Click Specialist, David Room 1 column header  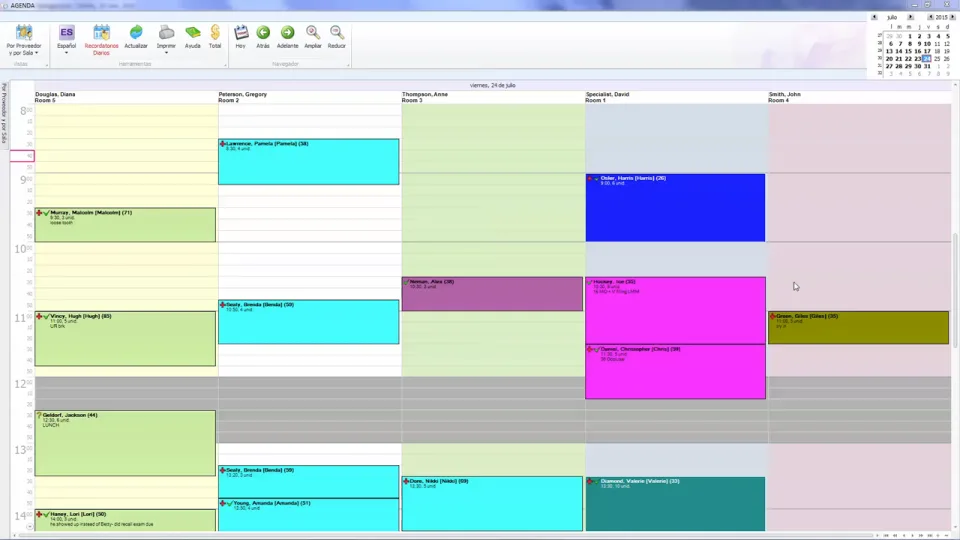pos(676,97)
